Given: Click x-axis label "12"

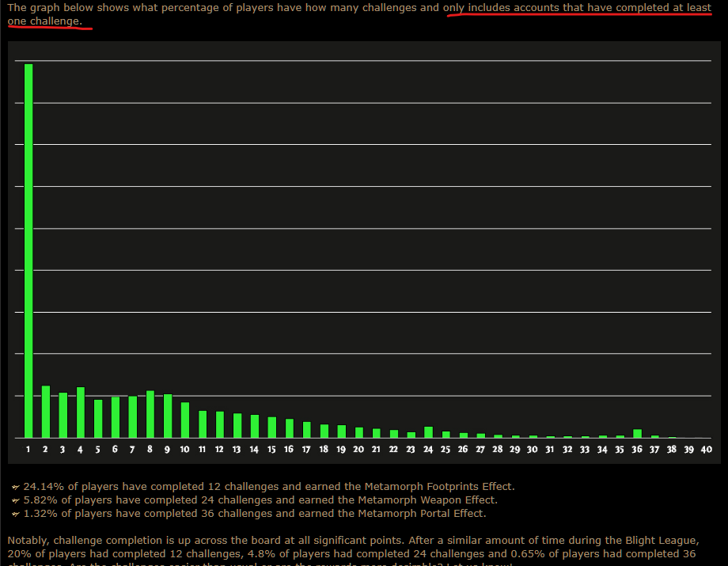Looking at the screenshot, I should (219, 449).
